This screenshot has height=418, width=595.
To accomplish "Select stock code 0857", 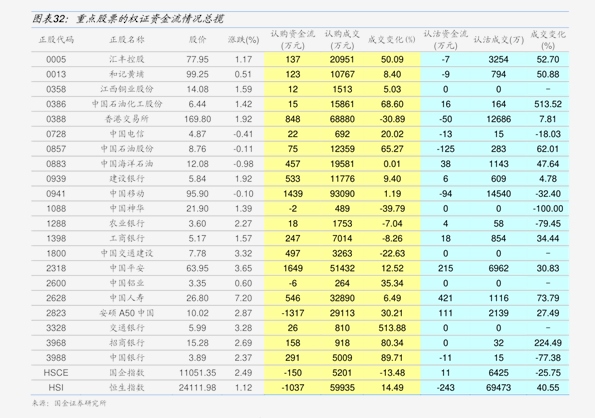I will pyautogui.click(x=56, y=149).
